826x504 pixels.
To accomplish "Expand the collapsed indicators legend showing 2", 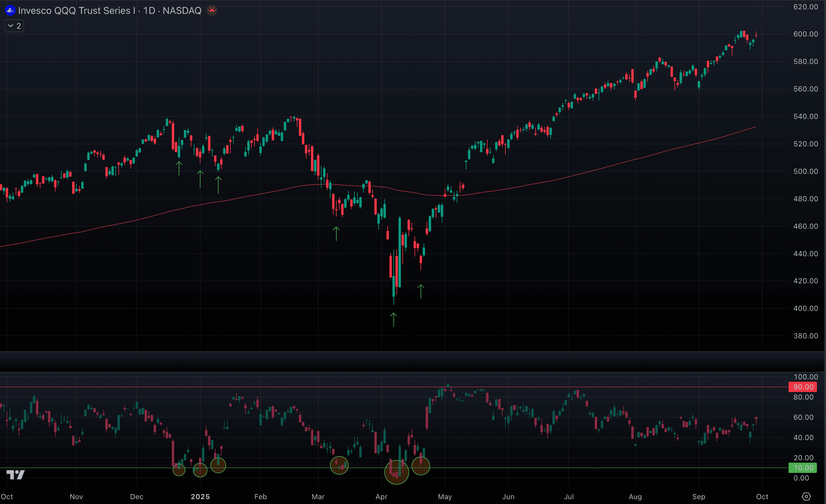I will [x=14, y=26].
